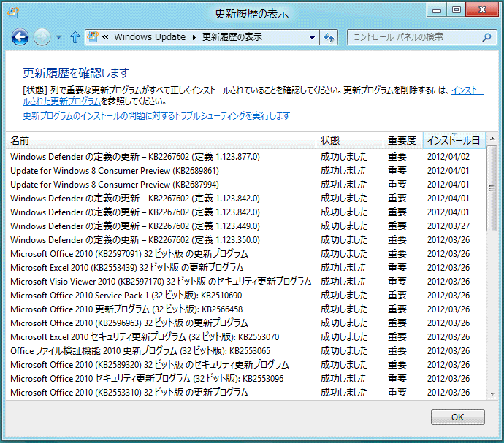
Task: Click the search magnifier icon
Action: coord(487,37)
